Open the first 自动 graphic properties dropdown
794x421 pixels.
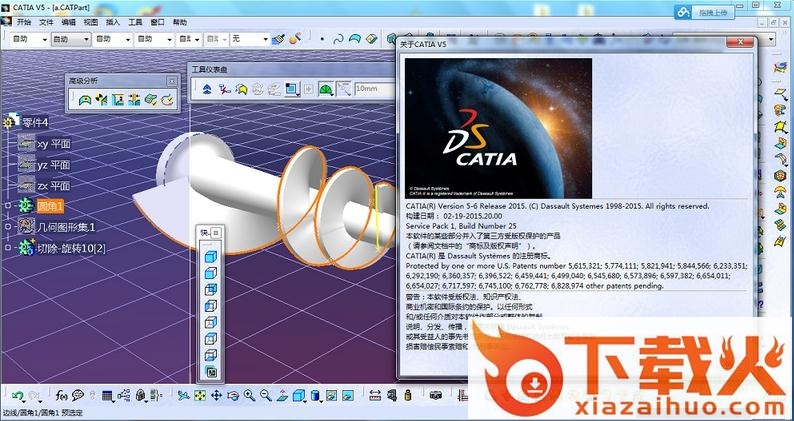click(x=29, y=39)
